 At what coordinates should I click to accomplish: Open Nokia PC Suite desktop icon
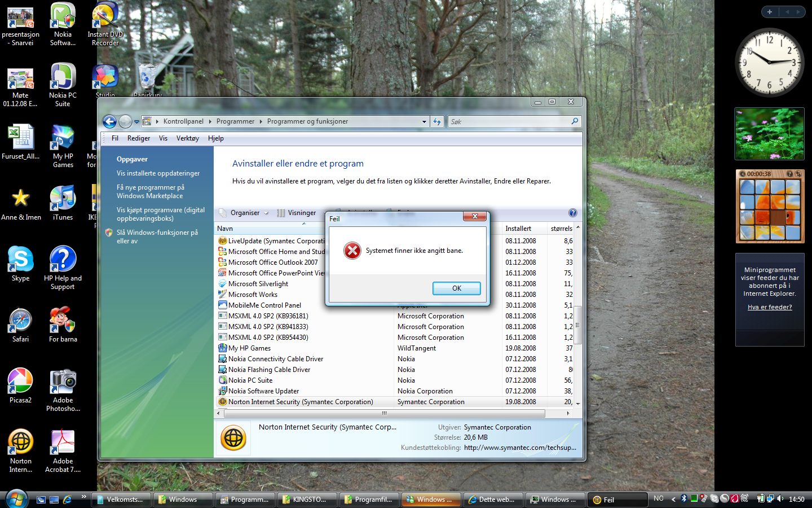[63, 86]
